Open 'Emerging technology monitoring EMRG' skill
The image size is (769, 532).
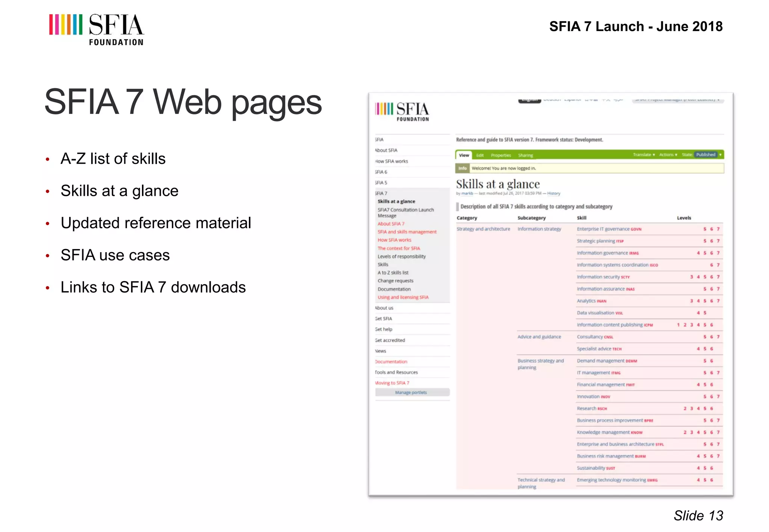(x=617, y=480)
